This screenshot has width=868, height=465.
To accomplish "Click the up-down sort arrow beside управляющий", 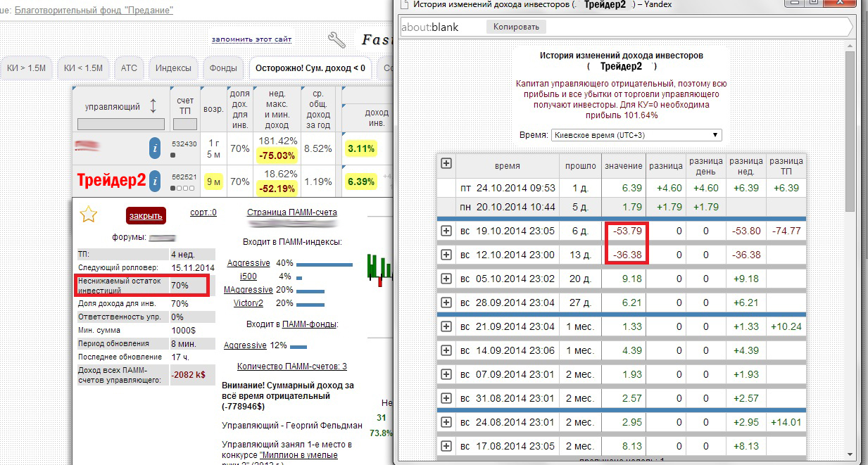I will tap(153, 107).
